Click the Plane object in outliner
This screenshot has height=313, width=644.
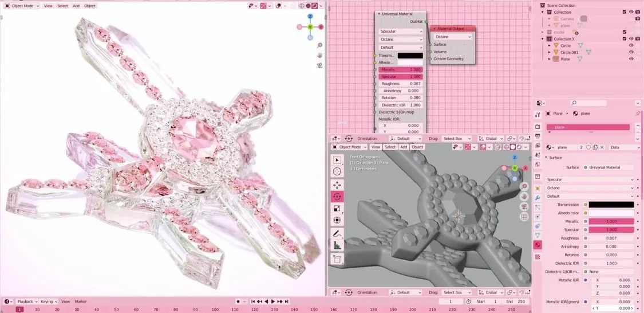[565, 59]
